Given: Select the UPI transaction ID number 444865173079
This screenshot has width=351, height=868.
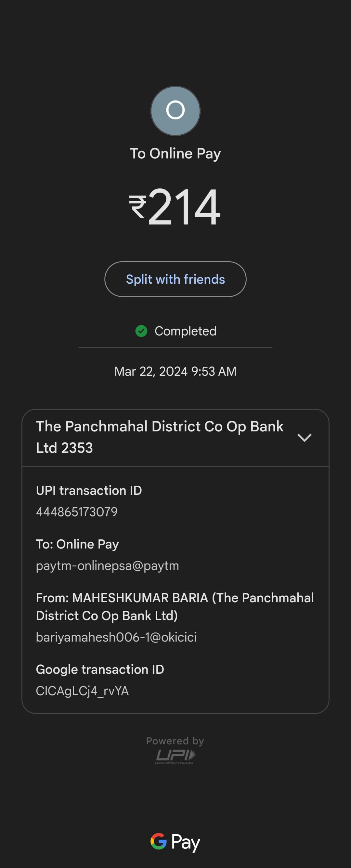Looking at the screenshot, I should click(x=77, y=512).
